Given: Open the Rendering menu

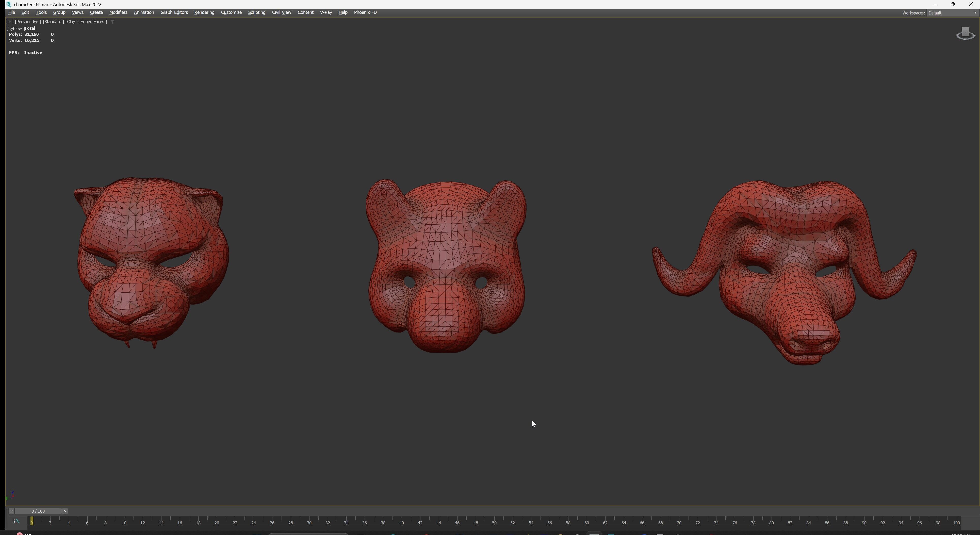Looking at the screenshot, I should click(x=204, y=12).
